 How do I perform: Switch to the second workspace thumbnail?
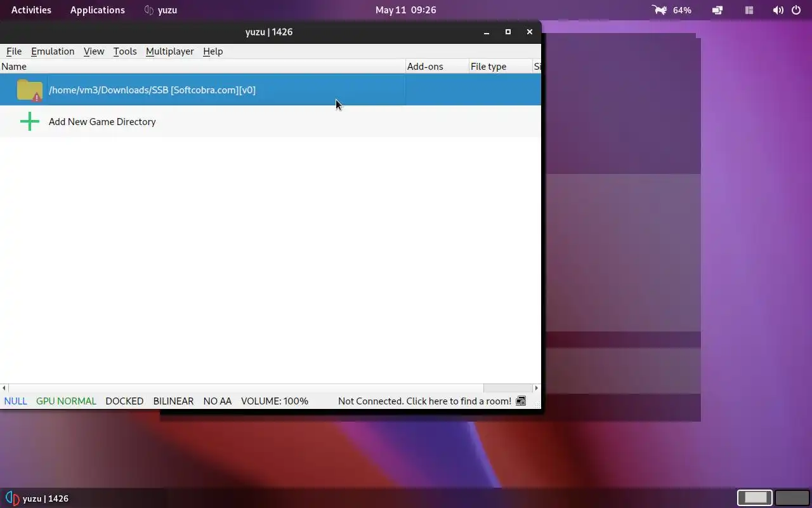pyautogui.click(x=792, y=498)
